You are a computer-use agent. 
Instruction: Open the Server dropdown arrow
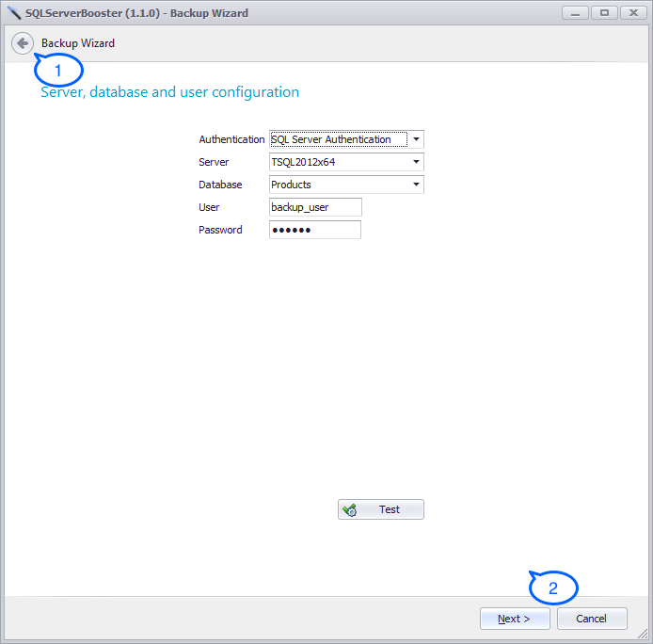tap(416, 162)
